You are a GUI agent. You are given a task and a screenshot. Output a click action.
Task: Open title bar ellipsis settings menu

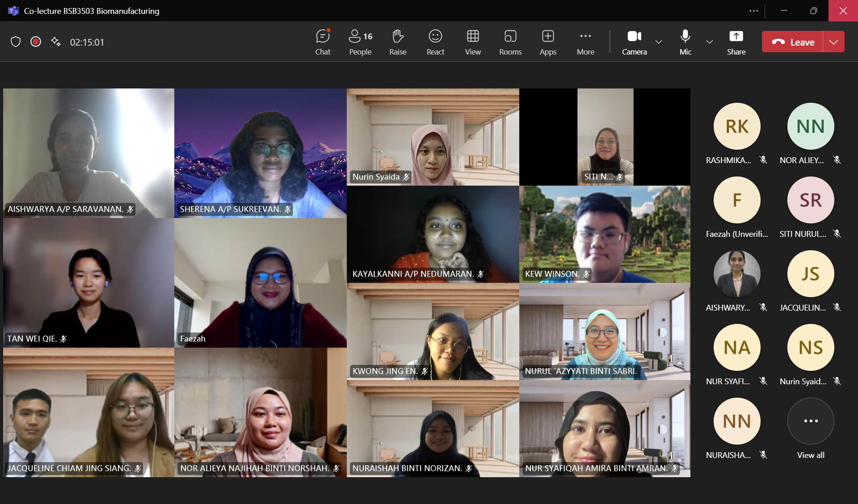(x=754, y=11)
